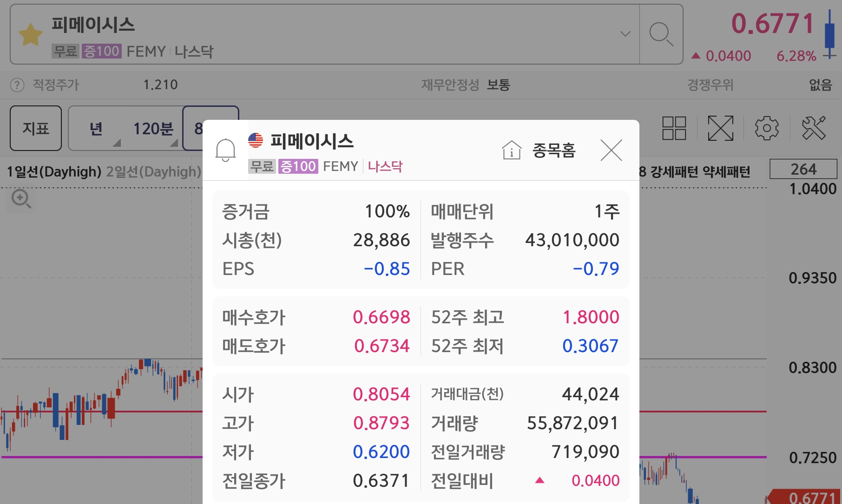The image size is (842, 504).
Task: Open the 지표 indicator button
Action: (x=36, y=128)
